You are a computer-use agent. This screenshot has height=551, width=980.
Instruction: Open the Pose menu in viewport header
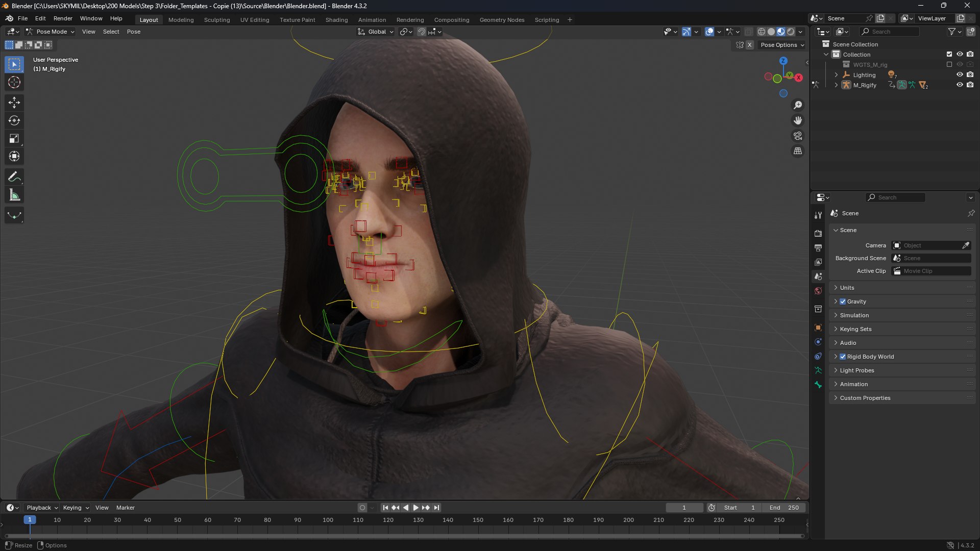[134, 32]
